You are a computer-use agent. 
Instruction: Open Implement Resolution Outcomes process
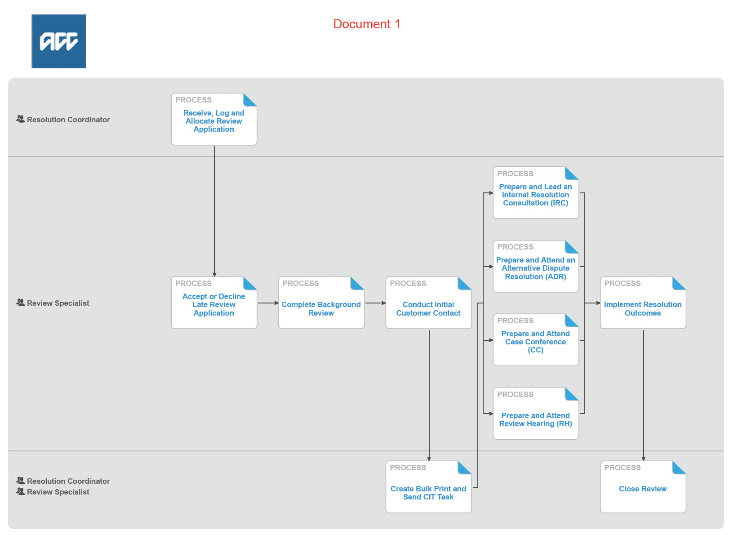643,309
